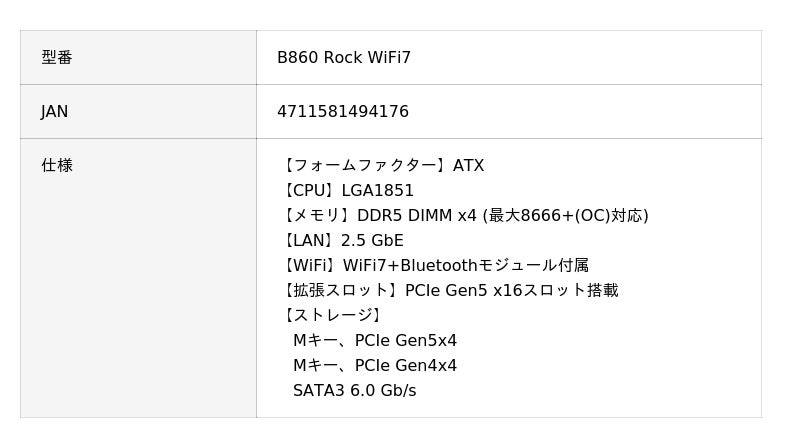Click the WiFi7+Bluetooth module line

[x=434, y=266]
